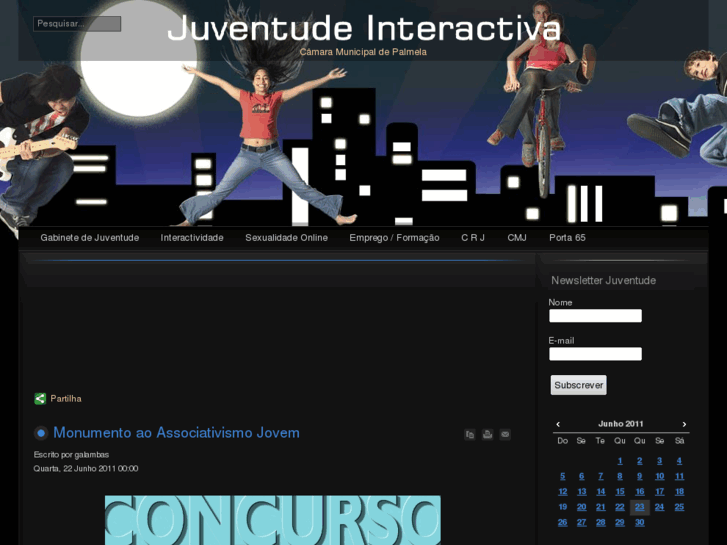
Task: Click 'Câmara Municipal de Palmela' subtitle
Action: tap(363, 52)
